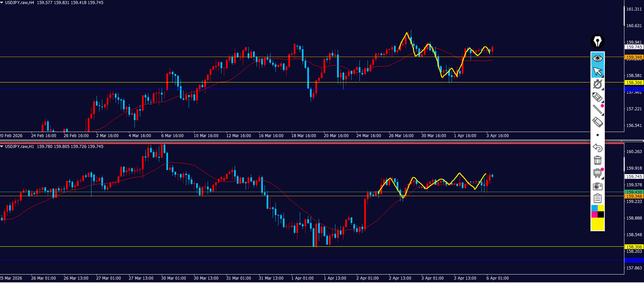Undo the last drawing stroke
Viewport: 644px width, 283px height.
pyautogui.click(x=597, y=148)
